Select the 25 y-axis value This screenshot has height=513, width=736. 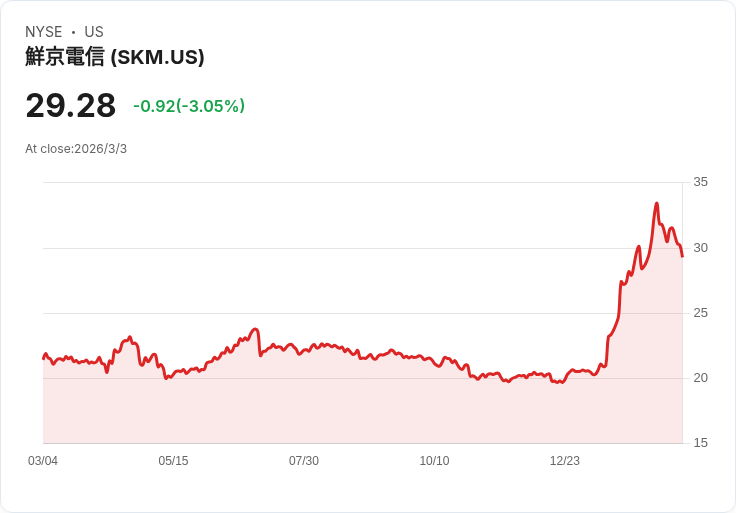pyautogui.click(x=700, y=313)
